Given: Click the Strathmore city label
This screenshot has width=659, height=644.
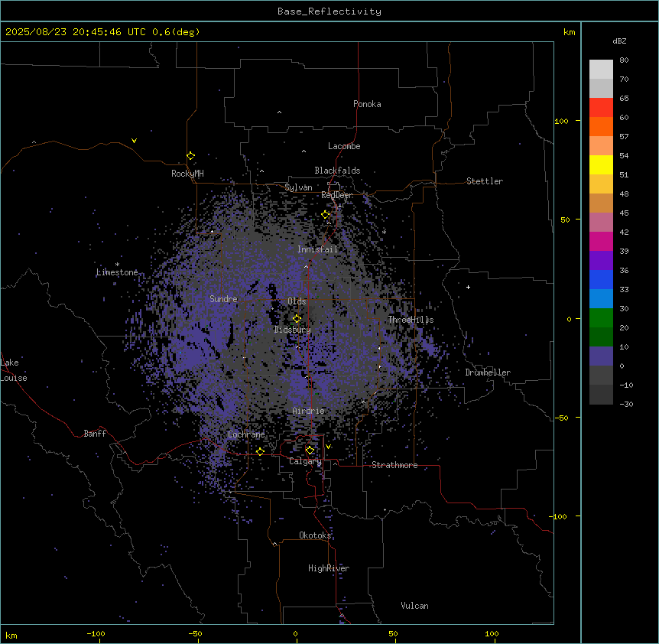Looking at the screenshot, I should [394, 465].
